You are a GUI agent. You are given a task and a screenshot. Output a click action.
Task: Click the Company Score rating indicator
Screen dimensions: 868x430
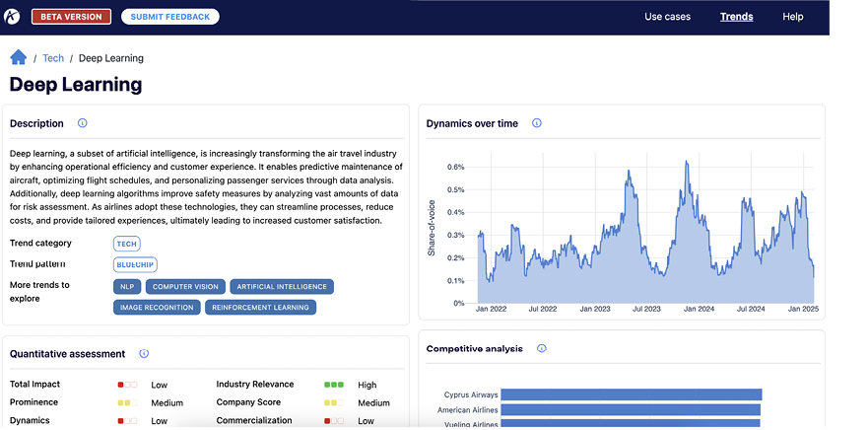pyautogui.click(x=334, y=402)
